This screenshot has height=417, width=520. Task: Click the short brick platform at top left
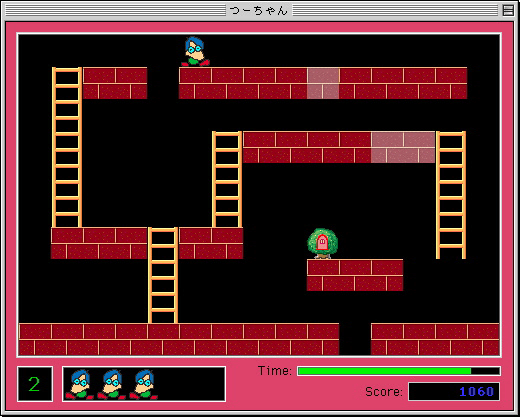[x=115, y=83]
